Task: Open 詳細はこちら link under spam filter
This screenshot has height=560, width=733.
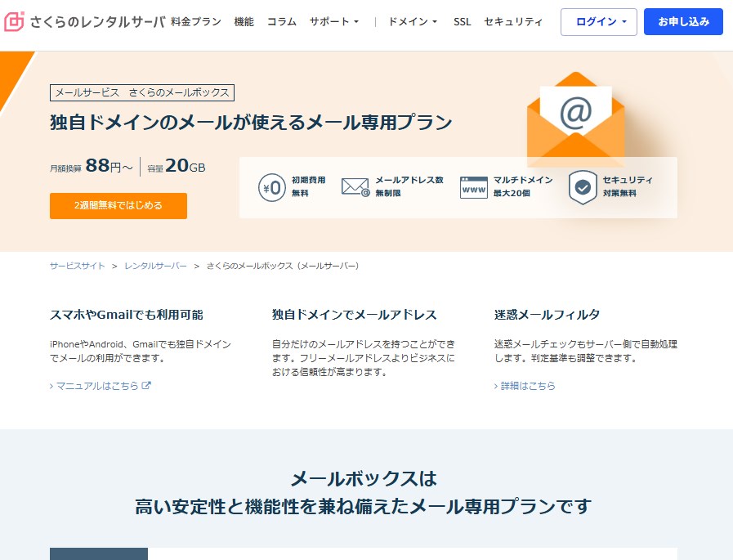Action: pyautogui.click(x=527, y=386)
